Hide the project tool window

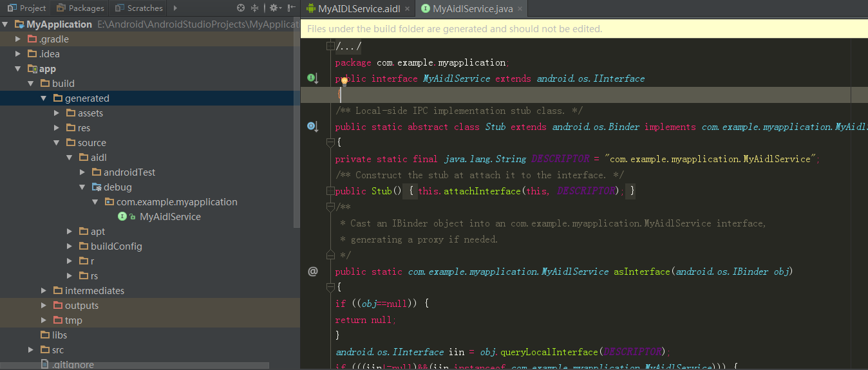pyautogui.click(x=292, y=8)
